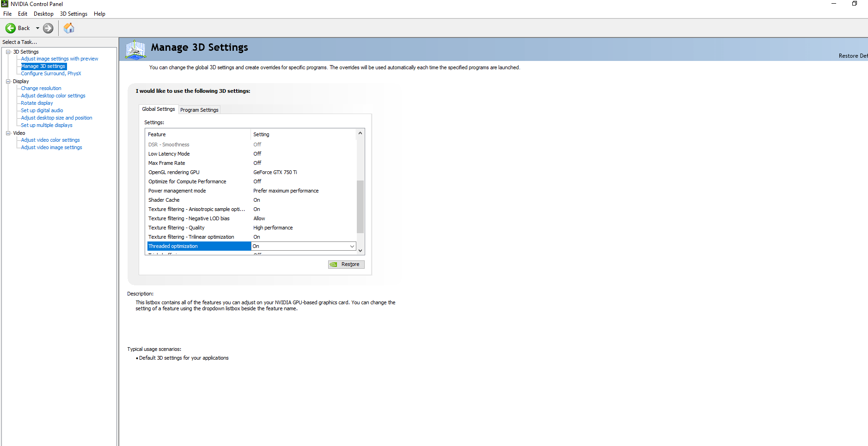Click the GeForce GTX 750 Ti value
The height and width of the screenshot is (446, 868).
pos(275,172)
